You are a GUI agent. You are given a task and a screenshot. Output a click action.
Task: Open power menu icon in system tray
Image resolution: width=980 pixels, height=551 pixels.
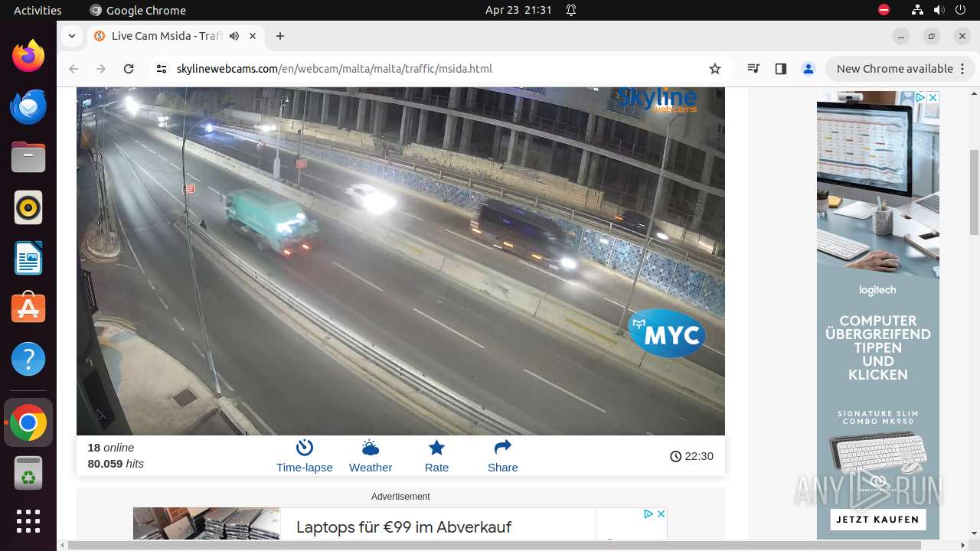coord(960,10)
